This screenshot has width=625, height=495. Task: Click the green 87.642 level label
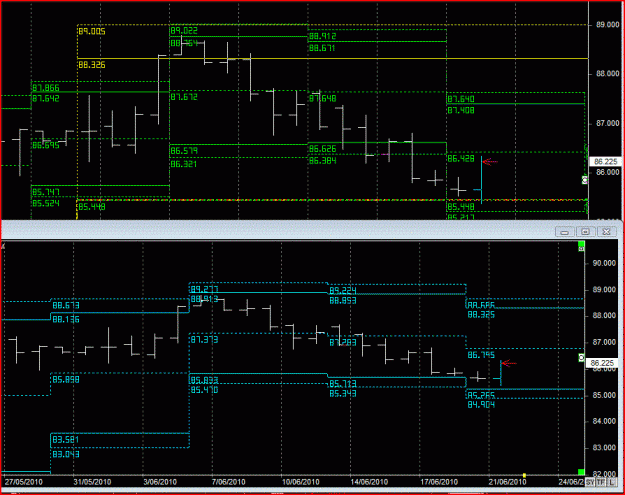pos(45,98)
